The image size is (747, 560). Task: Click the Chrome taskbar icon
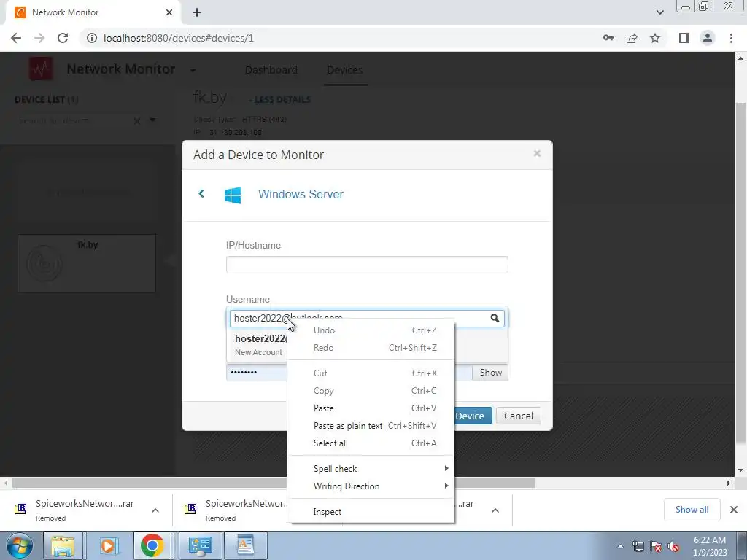point(152,545)
